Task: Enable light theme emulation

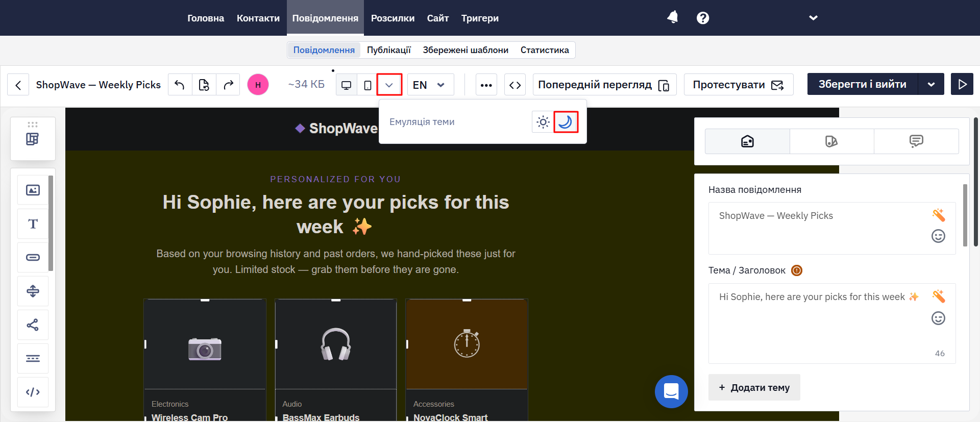Action: pos(543,122)
